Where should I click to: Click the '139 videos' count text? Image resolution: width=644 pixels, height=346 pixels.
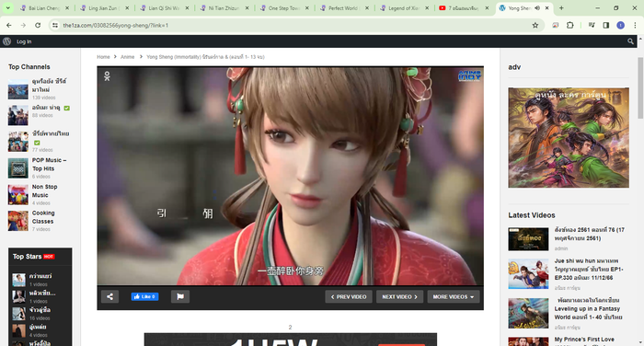pos(44,98)
